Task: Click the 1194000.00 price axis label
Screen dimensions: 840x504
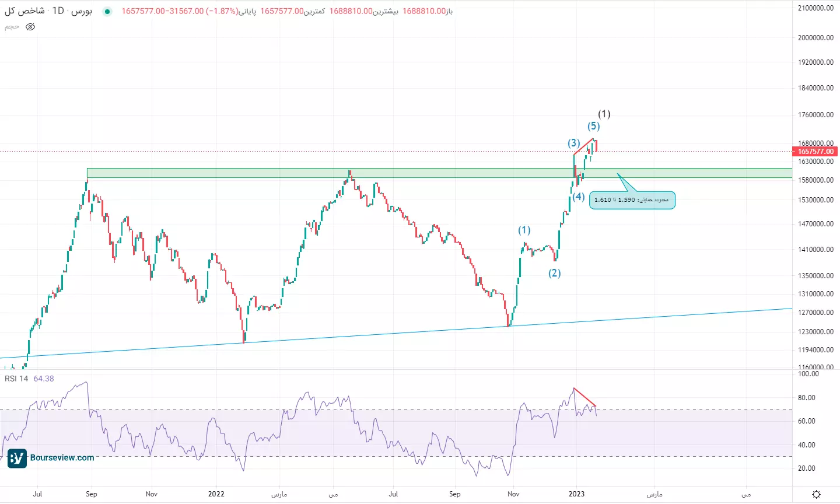Action: coord(815,350)
